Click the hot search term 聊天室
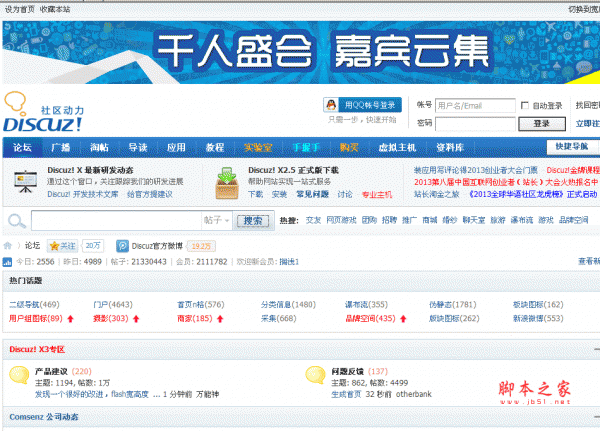 coord(474,220)
